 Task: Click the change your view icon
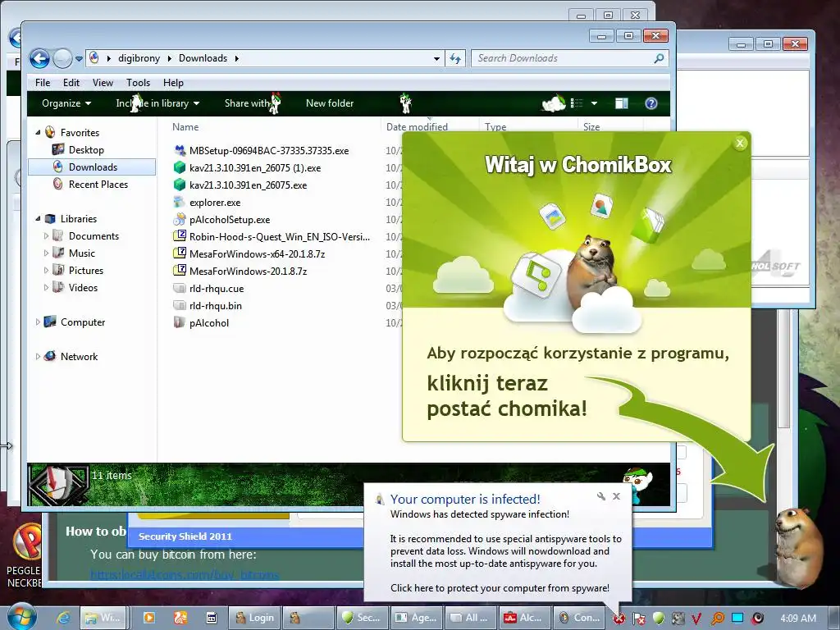[x=577, y=103]
